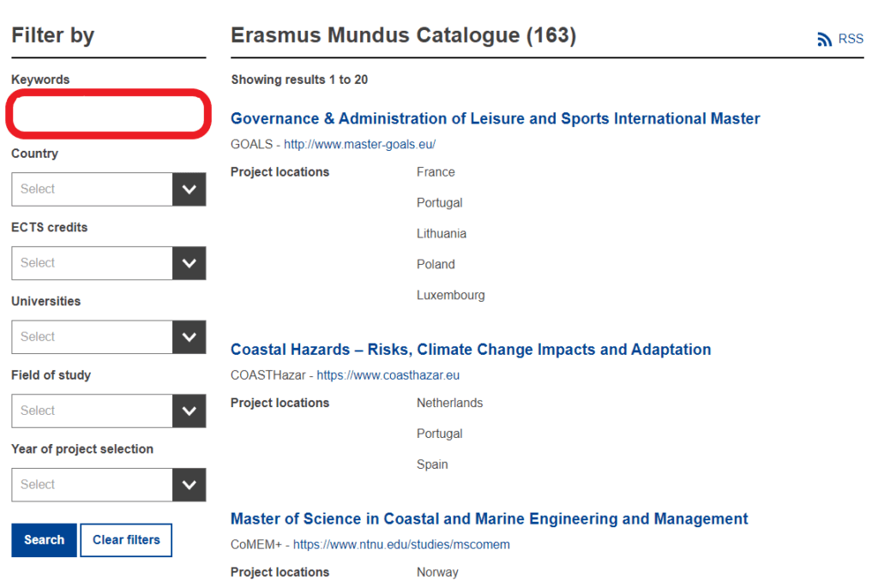Open Coastal Hazards programme title link

tap(471, 350)
